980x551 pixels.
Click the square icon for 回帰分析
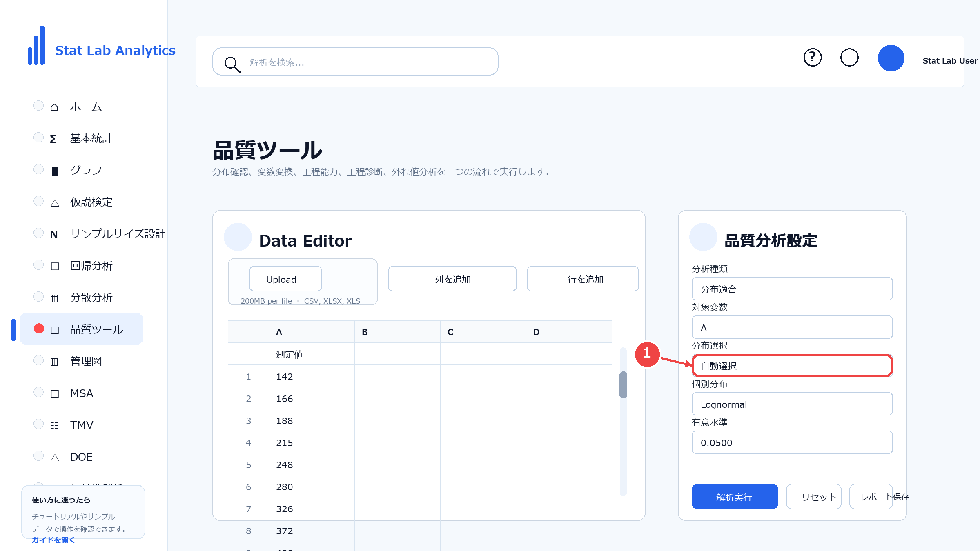coord(55,267)
